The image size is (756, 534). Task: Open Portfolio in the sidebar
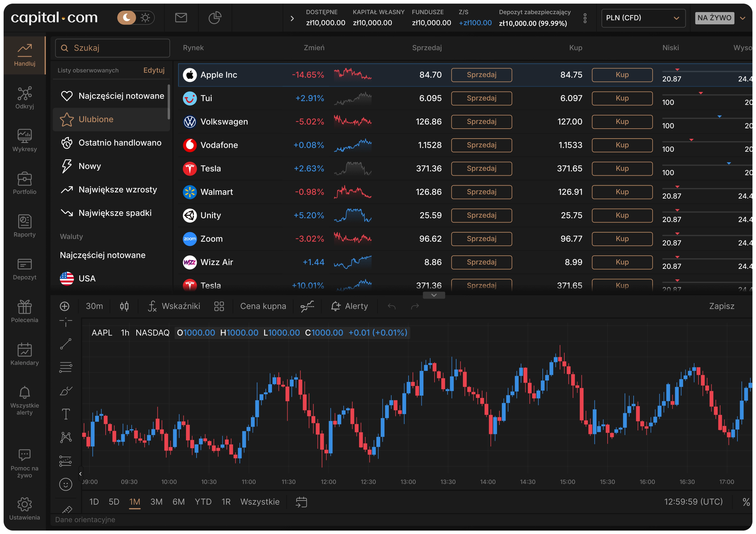pyautogui.click(x=25, y=183)
